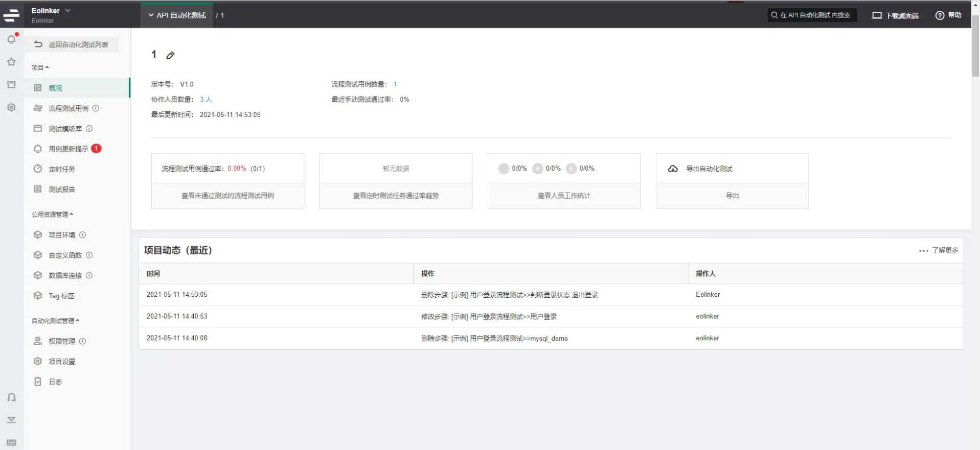Image resolution: width=980 pixels, height=450 pixels.
Task: Click the search field 在 API 自动化测试 内搜索
Action: point(812,15)
